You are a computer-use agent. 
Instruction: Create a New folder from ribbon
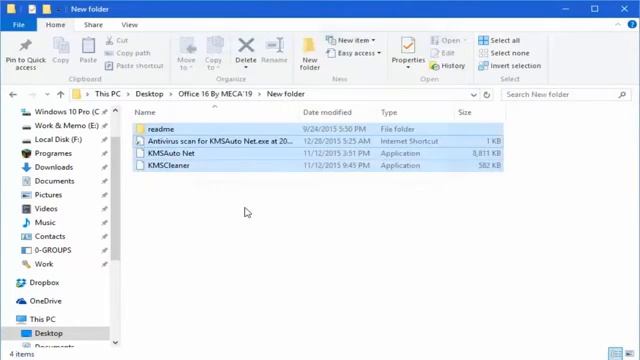(309, 54)
